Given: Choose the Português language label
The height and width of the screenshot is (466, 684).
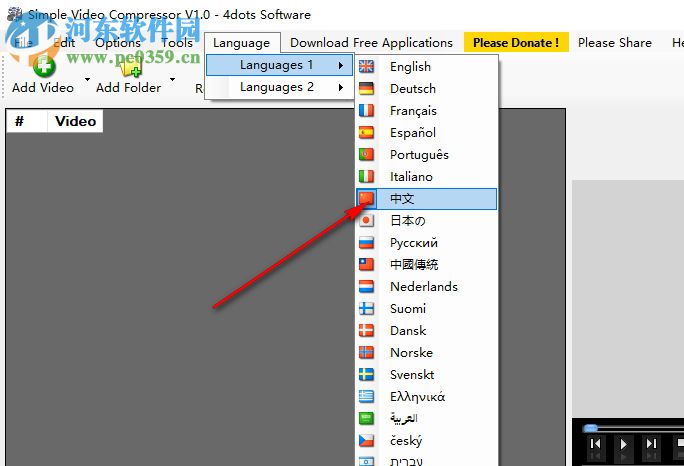Looking at the screenshot, I should click(419, 155).
